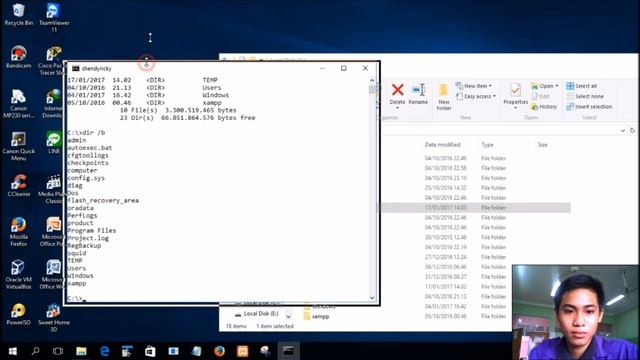Click flash_recovery_area text in command prompt
Screen dimensions: 640x360
[x=103, y=200]
